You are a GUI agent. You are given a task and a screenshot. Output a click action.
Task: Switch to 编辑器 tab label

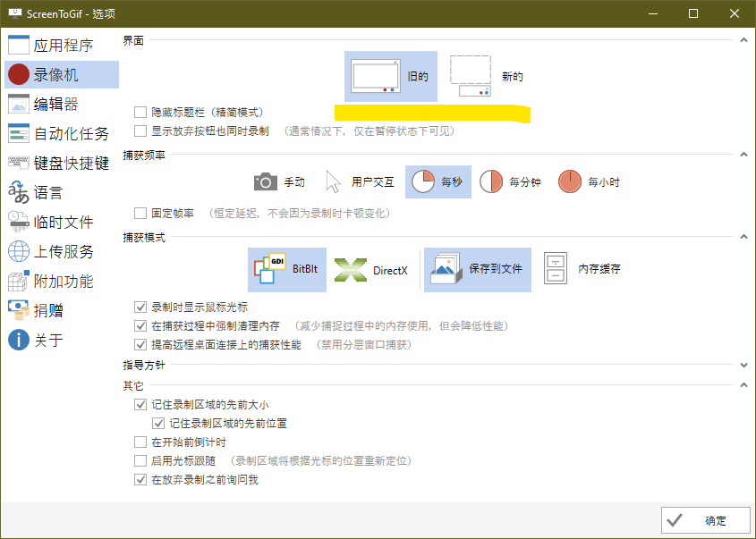click(x=56, y=104)
